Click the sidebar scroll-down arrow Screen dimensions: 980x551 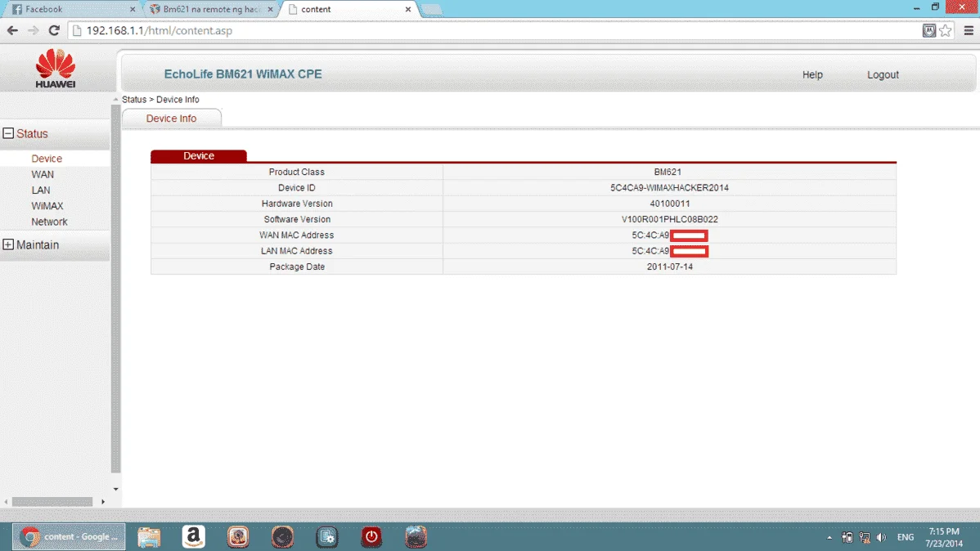[115, 489]
